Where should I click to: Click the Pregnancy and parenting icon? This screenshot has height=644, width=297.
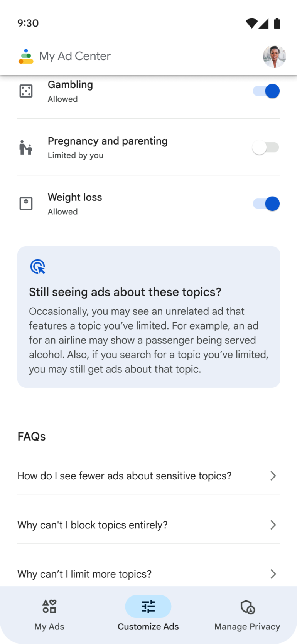(x=25, y=147)
